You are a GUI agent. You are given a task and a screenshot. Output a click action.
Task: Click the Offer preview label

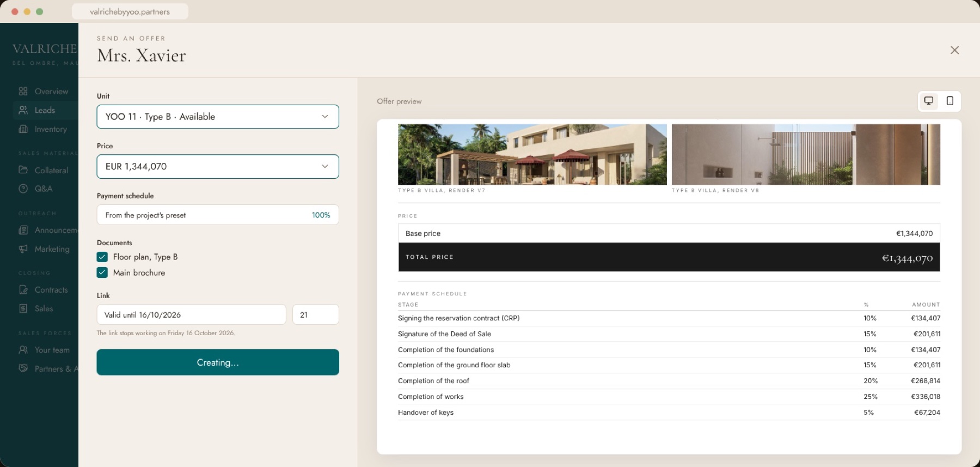click(x=399, y=101)
